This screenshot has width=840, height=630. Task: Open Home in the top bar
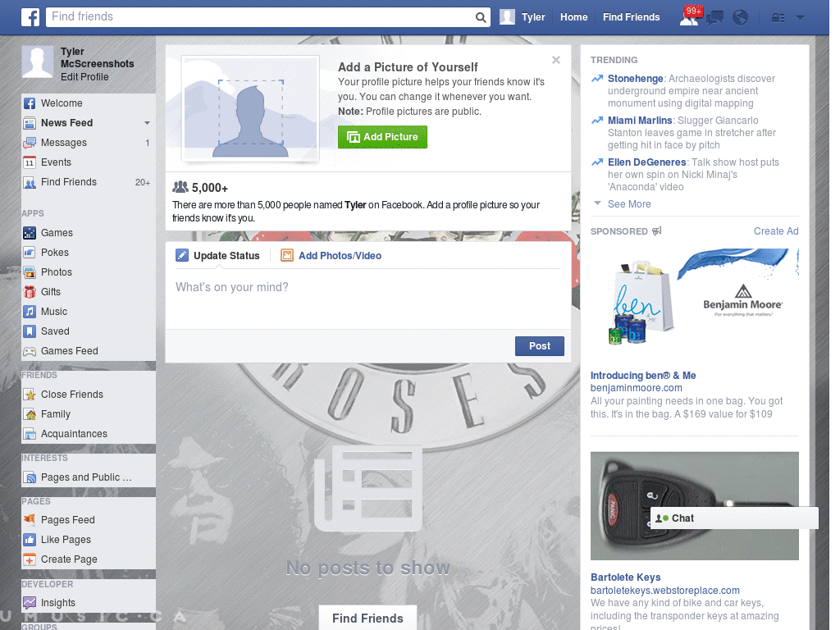[573, 17]
